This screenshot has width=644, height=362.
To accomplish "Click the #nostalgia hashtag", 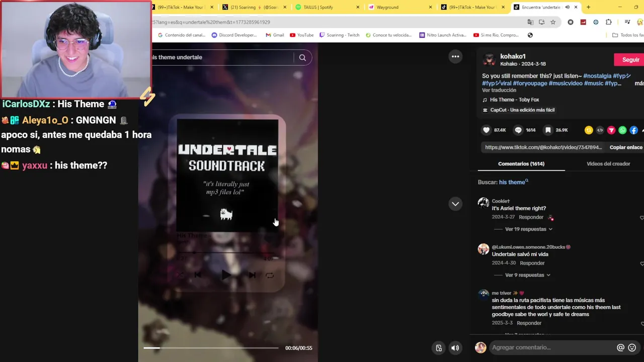I will point(597,76).
